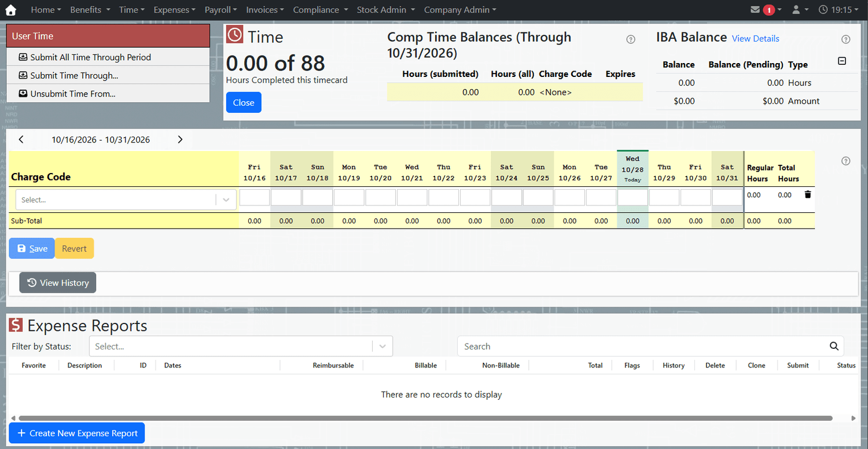868x449 pixels.
Task: Go to the next pay period arrow
Action: coord(180,139)
